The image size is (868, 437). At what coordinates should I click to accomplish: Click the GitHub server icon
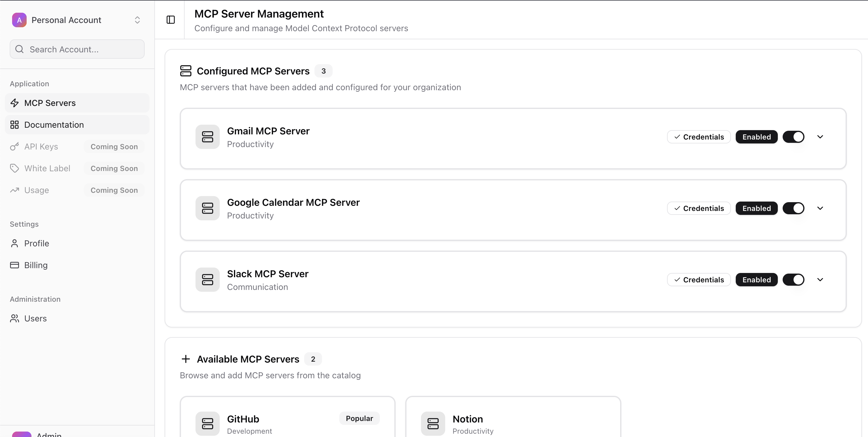point(207,423)
